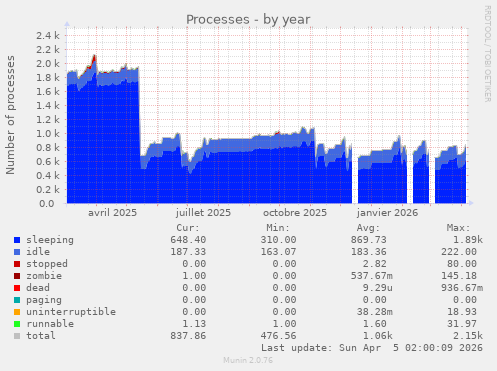Click total current value 837.86
This screenshot has width=497, height=371.
coord(188,336)
